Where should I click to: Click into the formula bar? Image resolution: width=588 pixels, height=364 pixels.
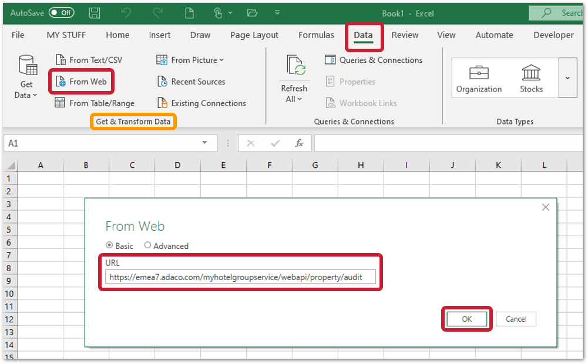pos(449,143)
